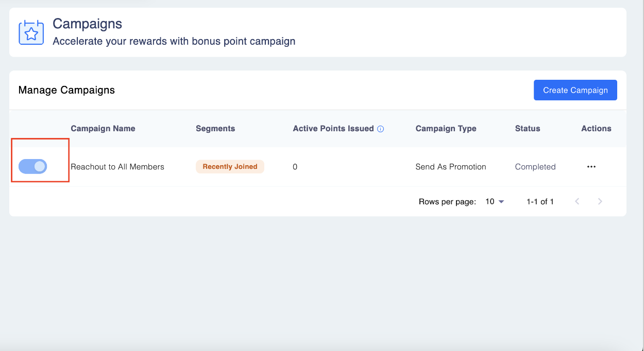Click the Actions column header
Image resolution: width=644 pixels, height=351 pixels.
[596, 129]
